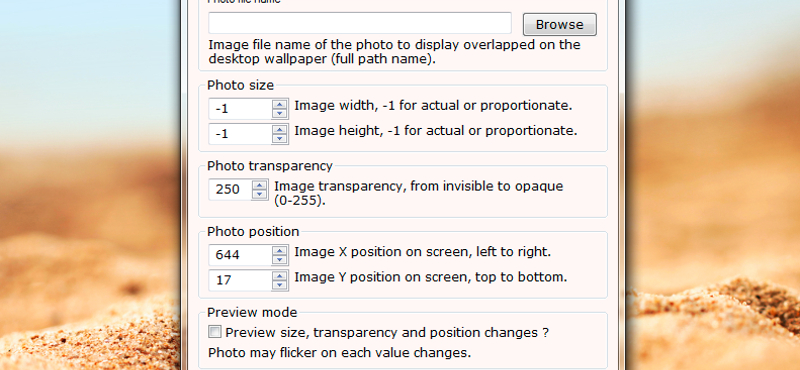Increase image width with the up arrow
800x370 pixels.
[279, 105]
